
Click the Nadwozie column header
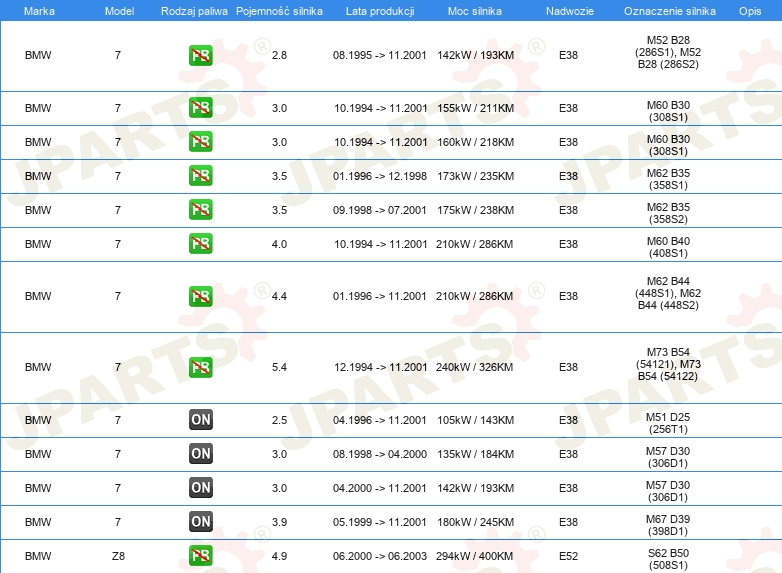click(568, 10)
